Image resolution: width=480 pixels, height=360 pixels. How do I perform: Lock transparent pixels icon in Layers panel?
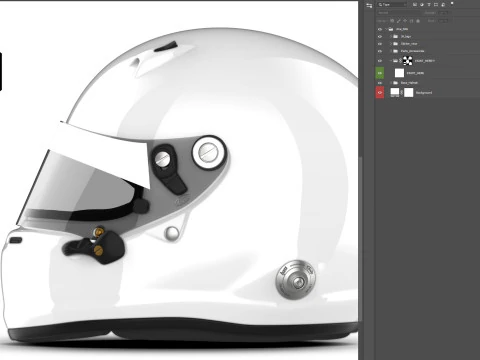[x=392, y=21]
